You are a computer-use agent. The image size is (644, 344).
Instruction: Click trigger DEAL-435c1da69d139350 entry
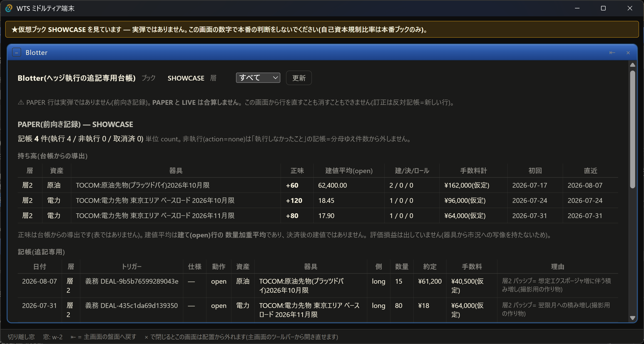pyautogui.click(x=131, y=306)
